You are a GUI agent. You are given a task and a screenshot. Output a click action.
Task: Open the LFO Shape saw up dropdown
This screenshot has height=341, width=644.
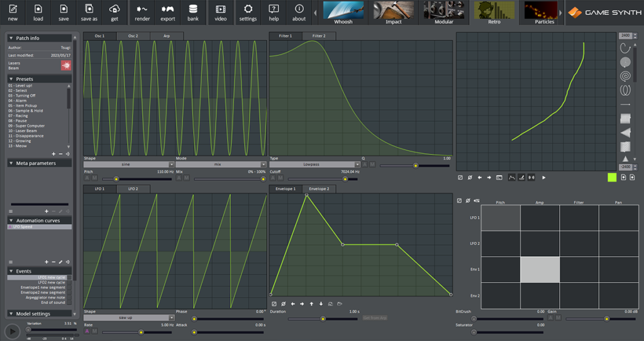point(129,318)
